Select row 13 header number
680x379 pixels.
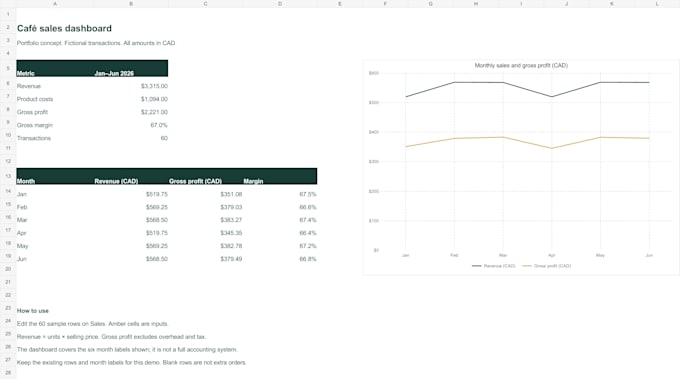point(8,176)
